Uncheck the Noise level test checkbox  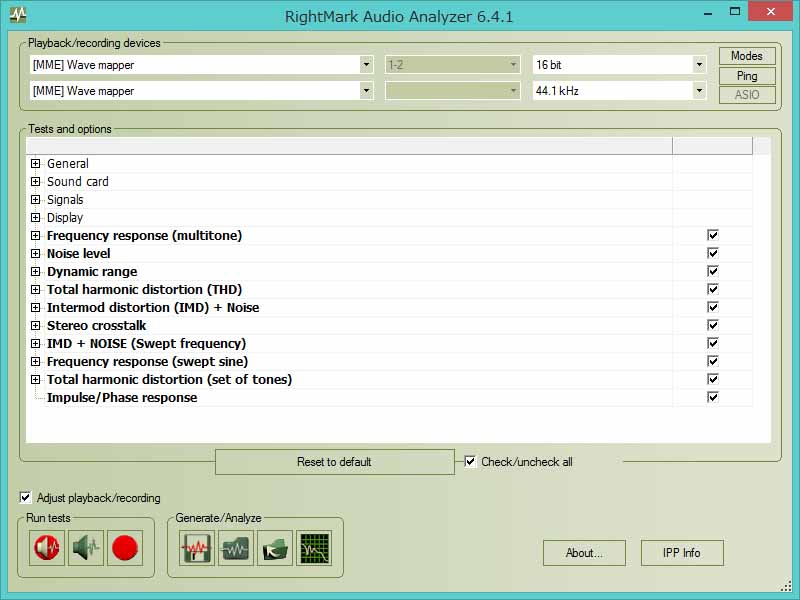tap(713, 253)
